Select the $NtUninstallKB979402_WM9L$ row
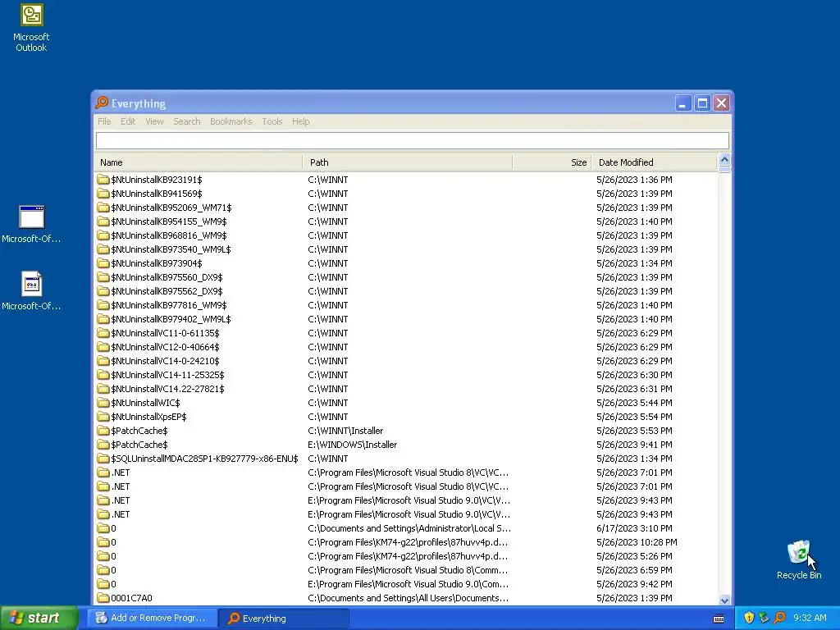Viewport: 840px width, 630px height. (x=405, y=319)
